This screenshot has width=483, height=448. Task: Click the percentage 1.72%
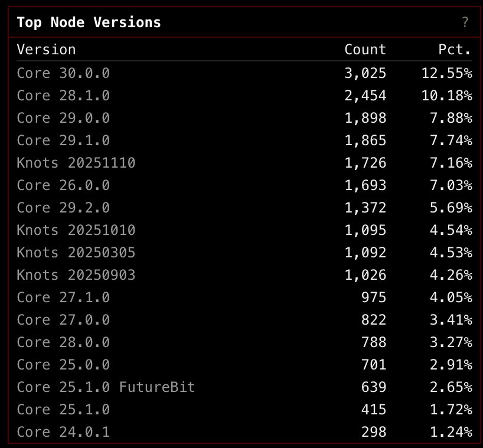click(451, 410)
